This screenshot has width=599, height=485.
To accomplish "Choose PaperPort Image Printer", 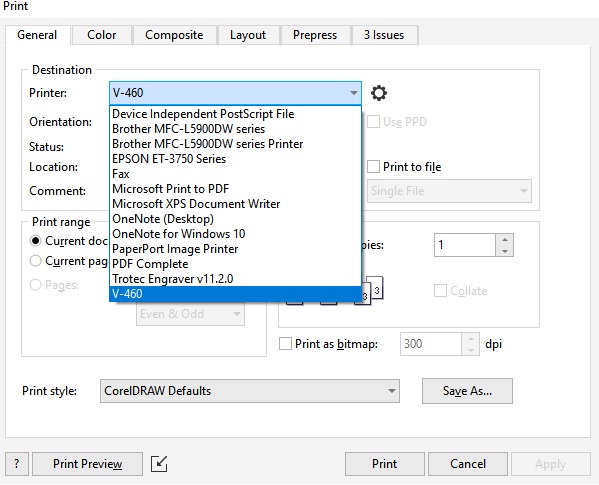I will (x=235, y=249).
